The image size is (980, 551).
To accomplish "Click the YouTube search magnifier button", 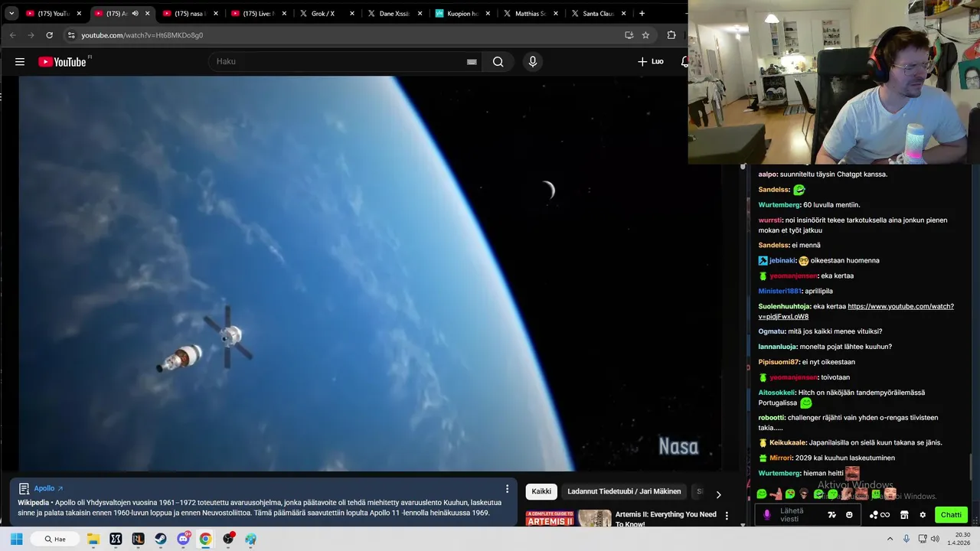I will pyautogui.click(x=498, y=62).
